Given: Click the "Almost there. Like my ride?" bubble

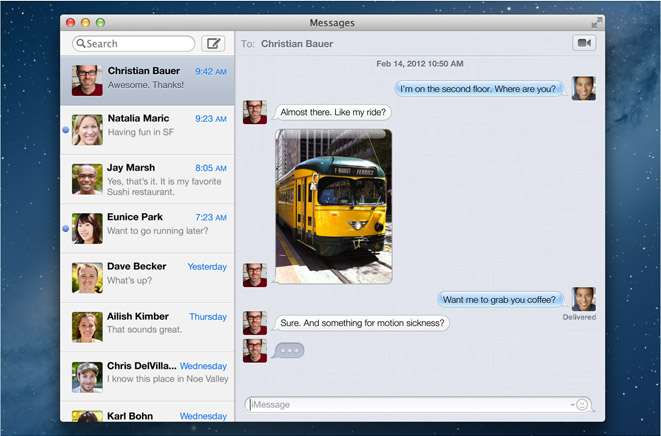Looking at the screenshot, I should coord(333,113).
